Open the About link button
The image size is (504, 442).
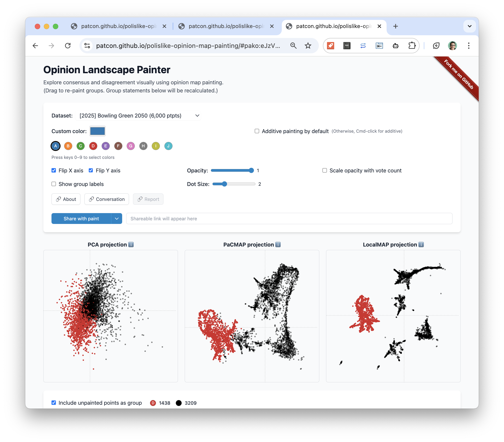(x=66, y=199)
